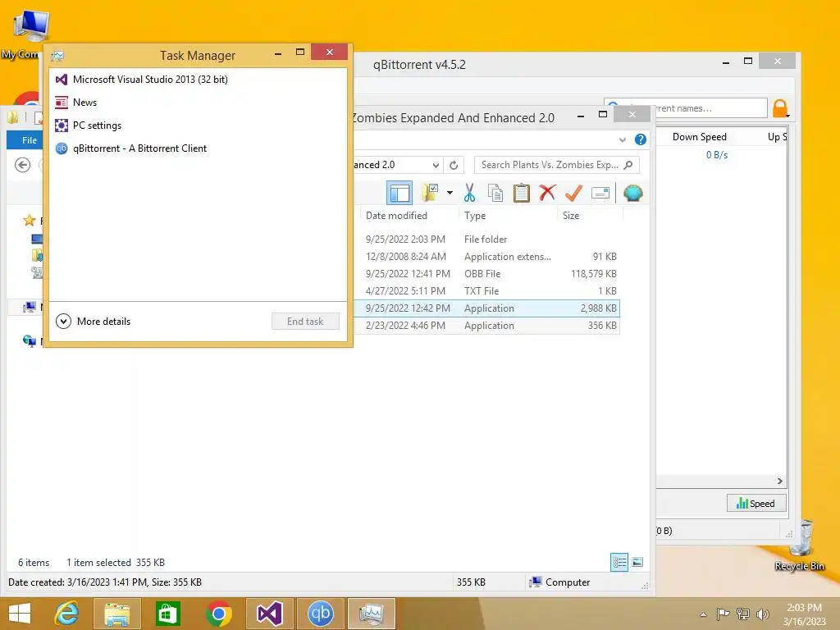Click the volume speaker tray icon
840x630 pixels.
tap(762, 614)
